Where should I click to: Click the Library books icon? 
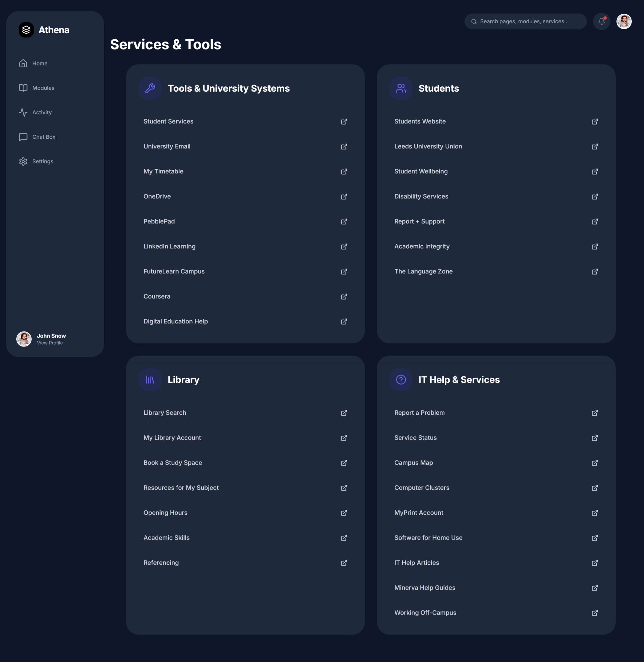tap(150, 380)
